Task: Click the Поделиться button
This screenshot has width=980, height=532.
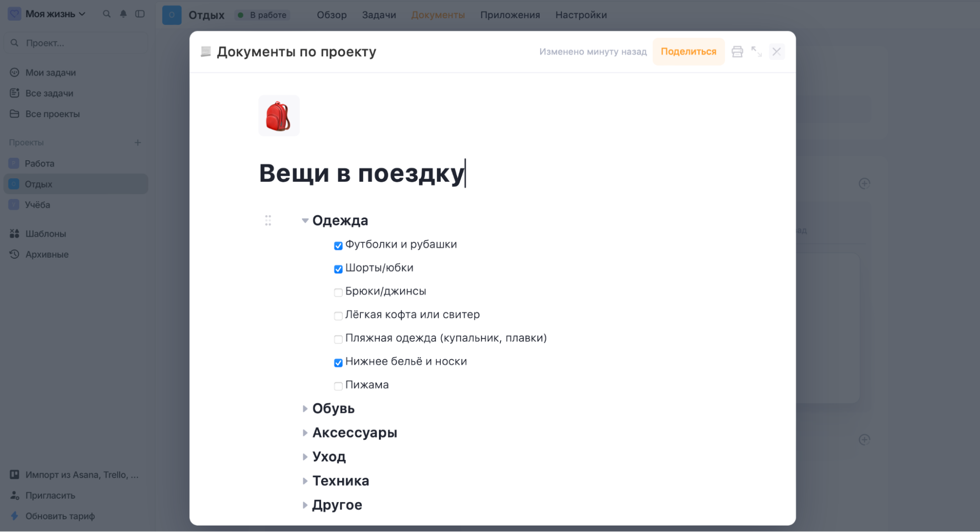Action: [688, 51]
